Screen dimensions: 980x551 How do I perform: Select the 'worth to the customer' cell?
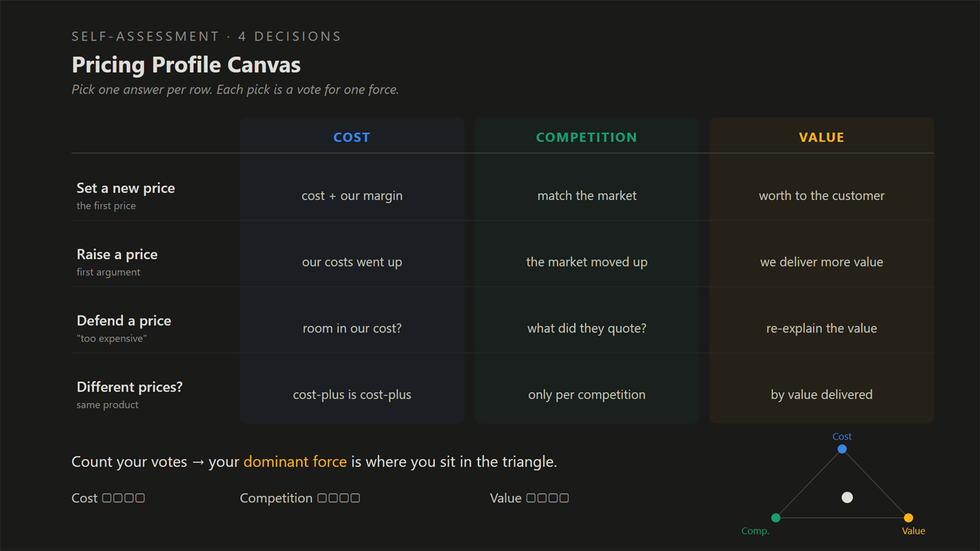(x=821, y=196)
